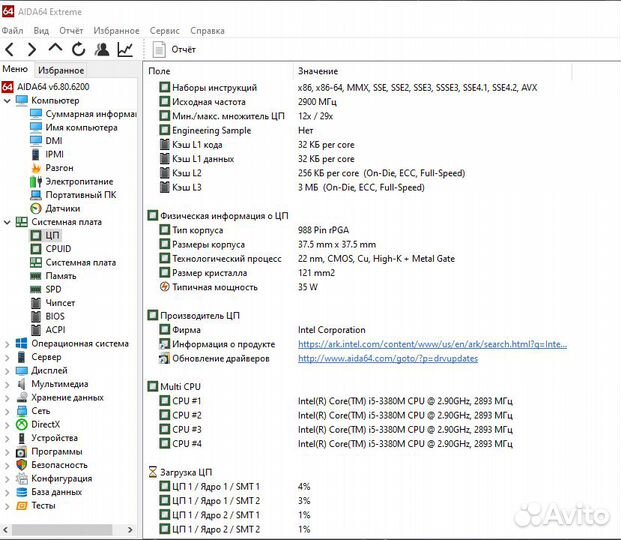Open the Разгон overclock page
The width and height of the screenshot is (621, 540).
point(52,168)
